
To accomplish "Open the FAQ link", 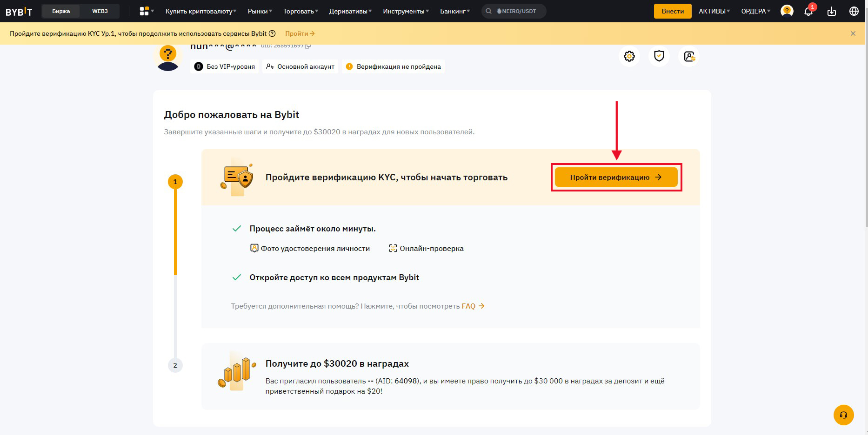I will tap(473, 306).
